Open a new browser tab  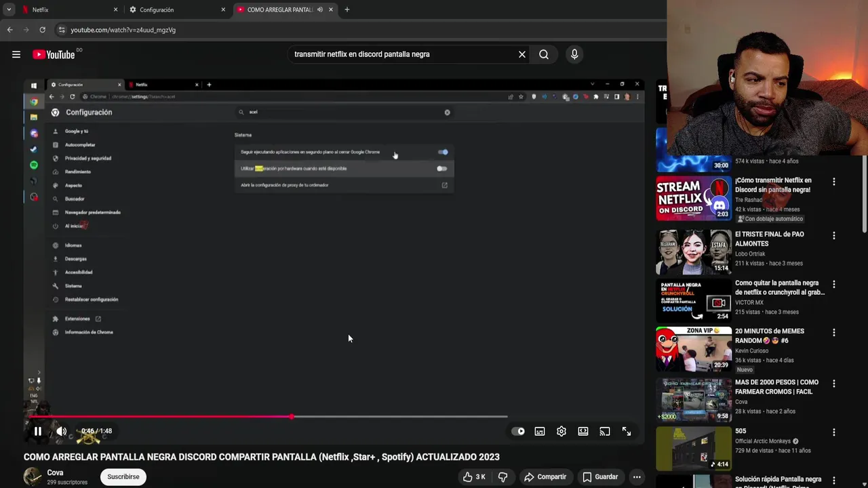(347, 9)
